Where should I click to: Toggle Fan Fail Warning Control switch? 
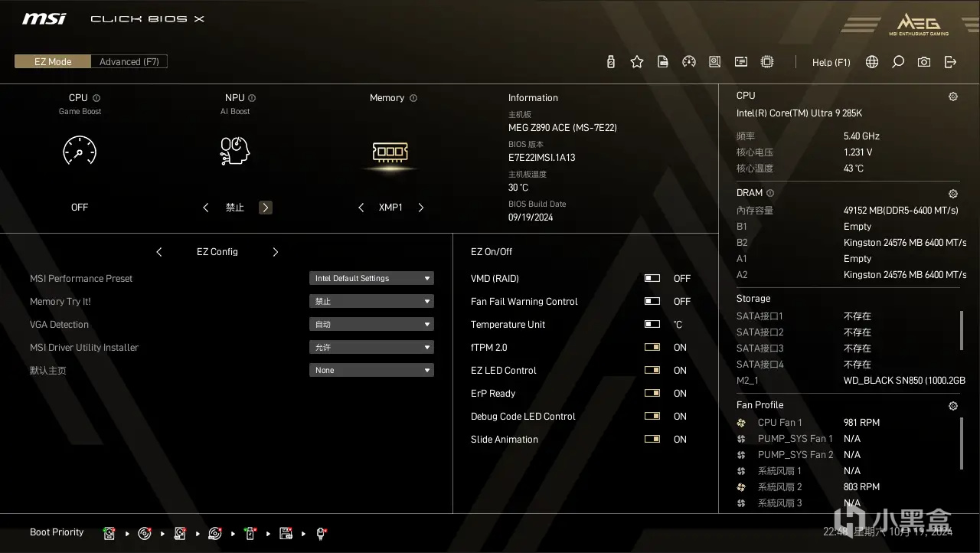pyautogui.click(x=652, y=302)
